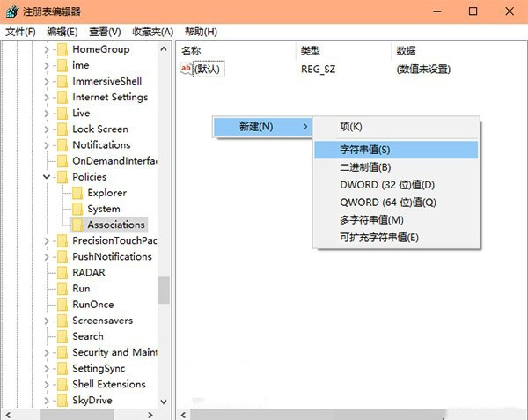528x420 pixels.
Task: Click the RunOnce folder icon
Action: (62, 305)
